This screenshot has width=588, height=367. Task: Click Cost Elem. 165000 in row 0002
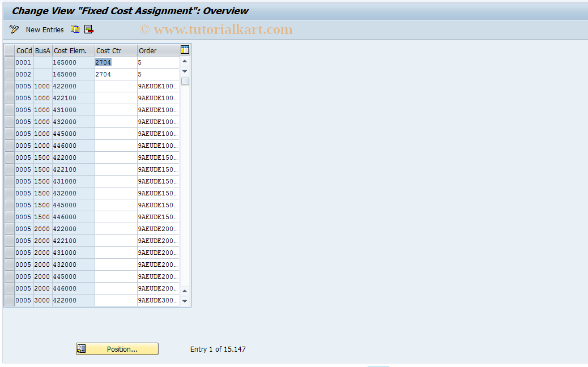[x=74, y=74]
